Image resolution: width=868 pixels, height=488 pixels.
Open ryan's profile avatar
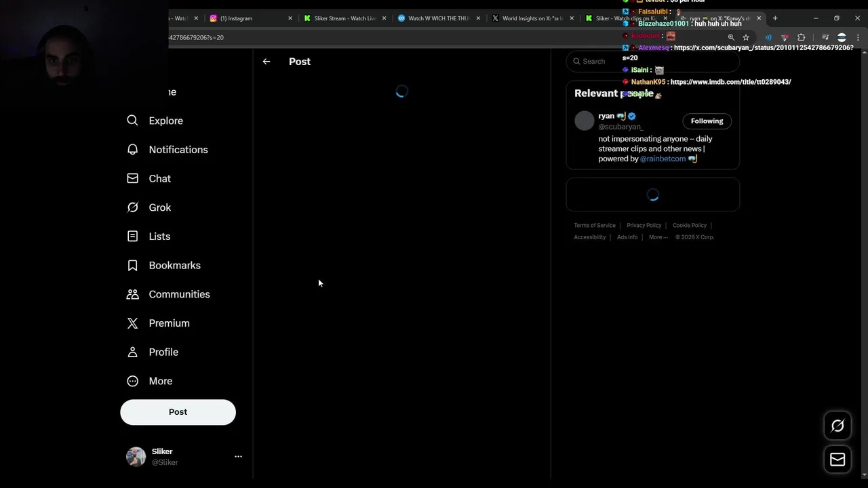[x=585, y=121]
